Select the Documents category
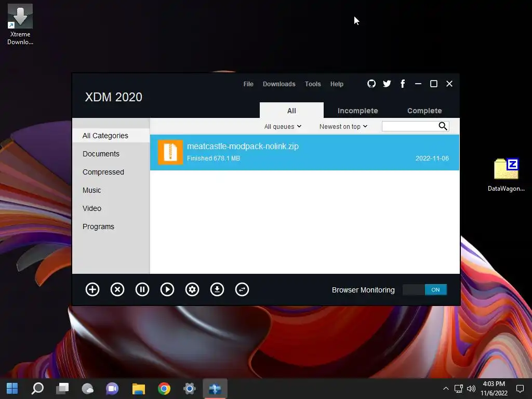The image size is (532, 399). tap(101, 154)
